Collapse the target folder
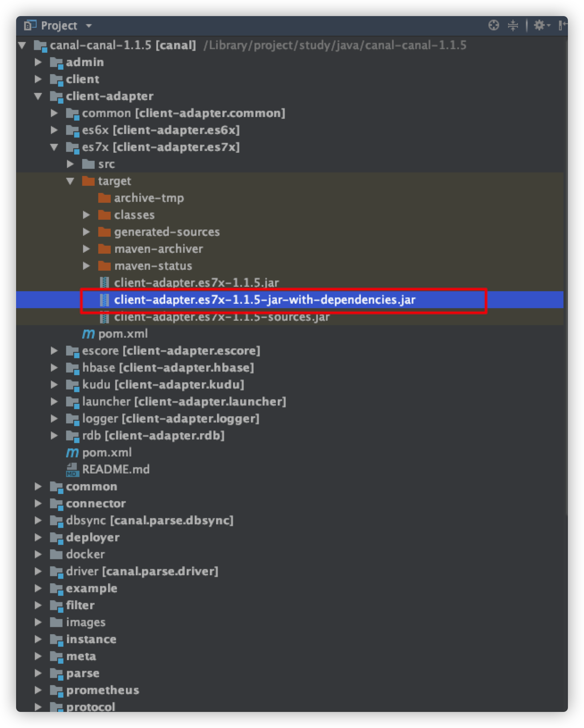The image size is (584, 728). click(x=70, y=181)
